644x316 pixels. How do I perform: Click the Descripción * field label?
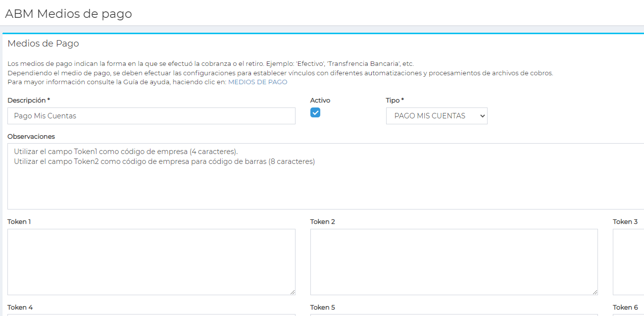[x=29, y=101]
